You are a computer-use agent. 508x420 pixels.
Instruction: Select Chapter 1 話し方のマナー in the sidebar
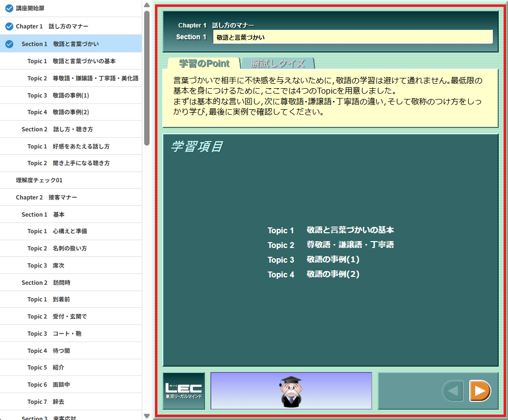[x=71, y=26]
